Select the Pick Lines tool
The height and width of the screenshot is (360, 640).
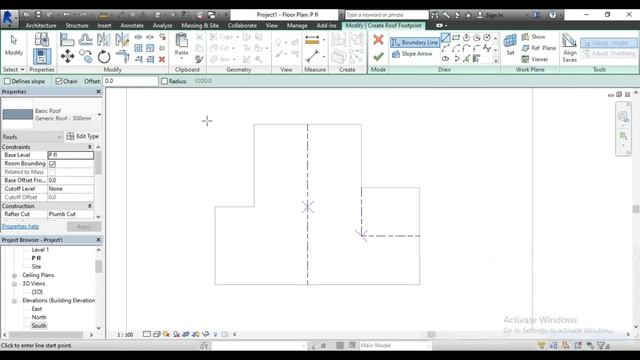tap(467, 59)
